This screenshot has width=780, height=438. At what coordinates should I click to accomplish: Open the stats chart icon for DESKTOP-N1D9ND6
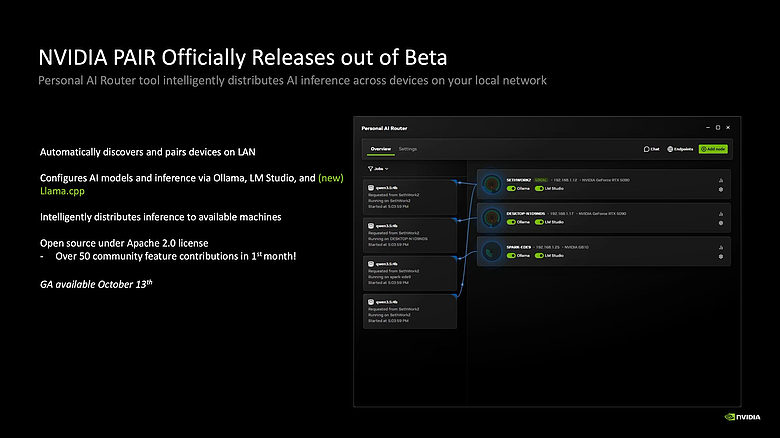click(721, 214)
